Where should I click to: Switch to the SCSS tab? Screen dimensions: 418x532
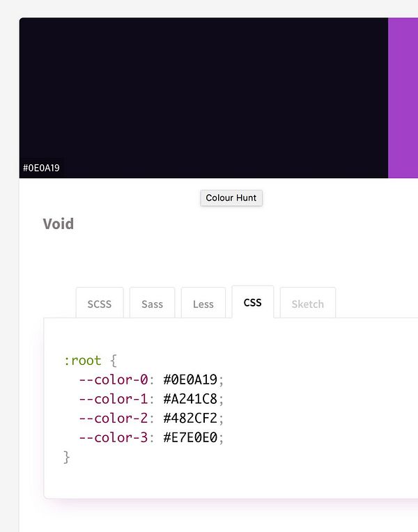coord(100,304)
